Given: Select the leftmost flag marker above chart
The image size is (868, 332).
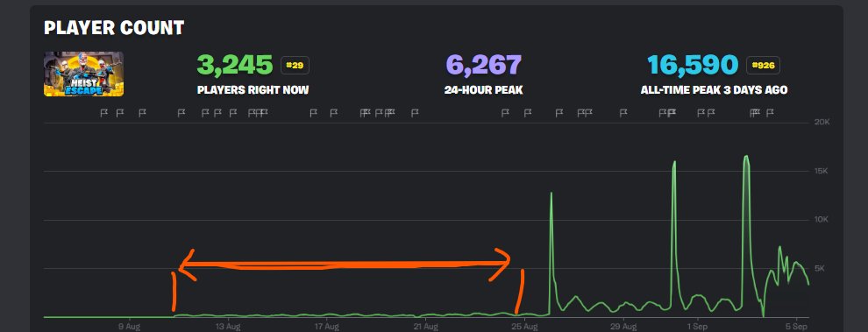Looking at the screenshot, I should click(x=103, y=113).
